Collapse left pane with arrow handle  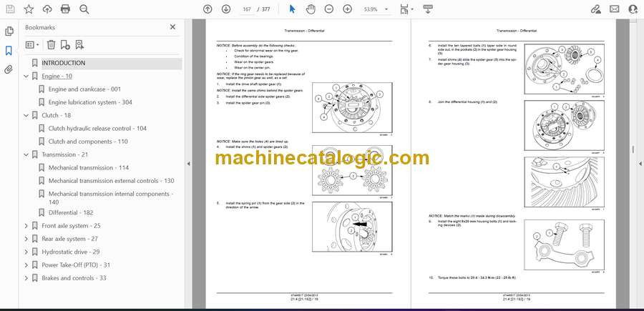pos(188,164)
